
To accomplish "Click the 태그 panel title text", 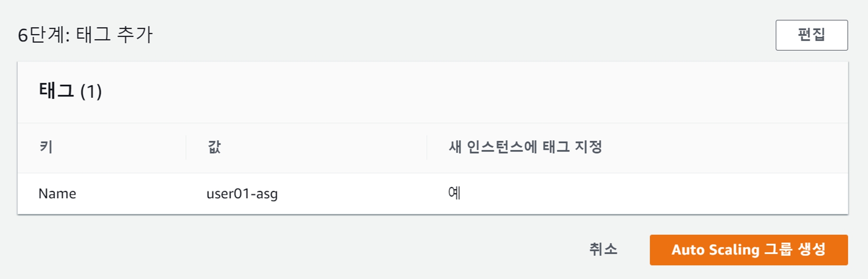I will point(56,91).
